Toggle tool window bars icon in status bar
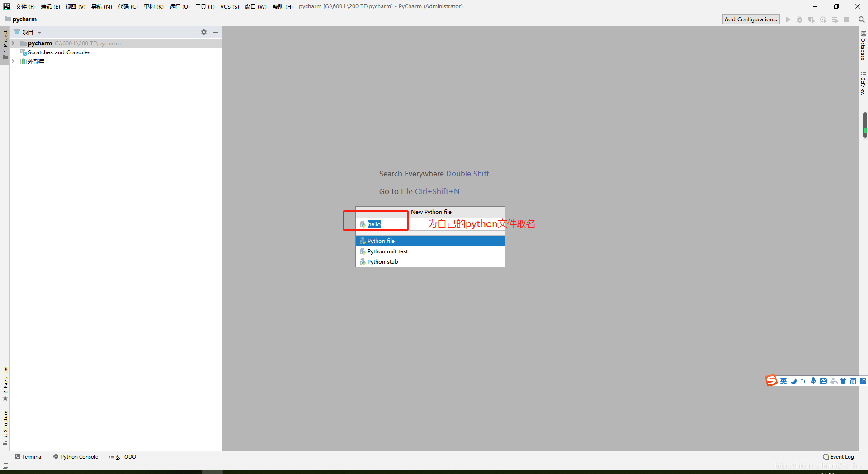 coord(5,465)
